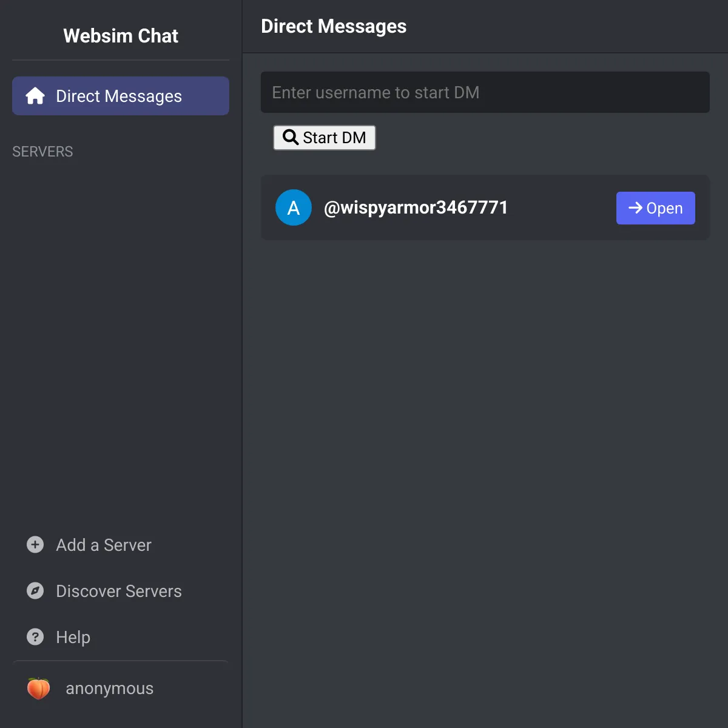This screenshot has height=728, width=728.
Task: Click the question mark Help icon
Action: pyautogui.click(x=35, y=637)
